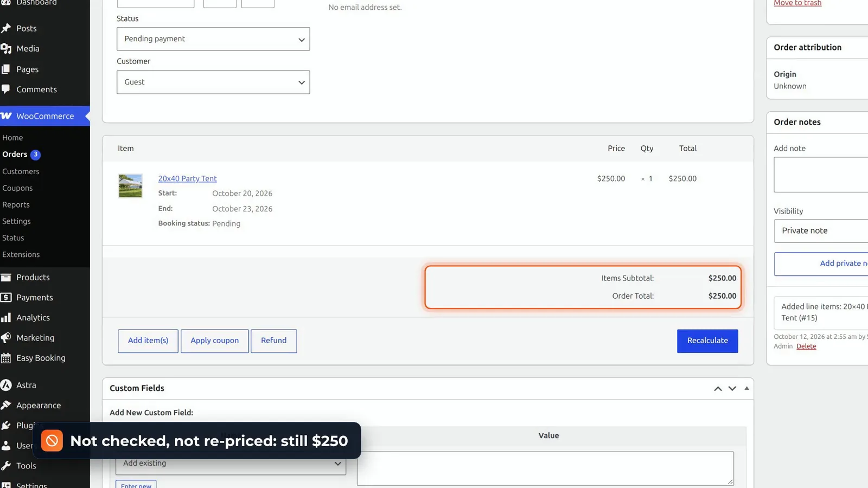Click the Move to trash link
This screenshot has width=868, height=488.
797,3
